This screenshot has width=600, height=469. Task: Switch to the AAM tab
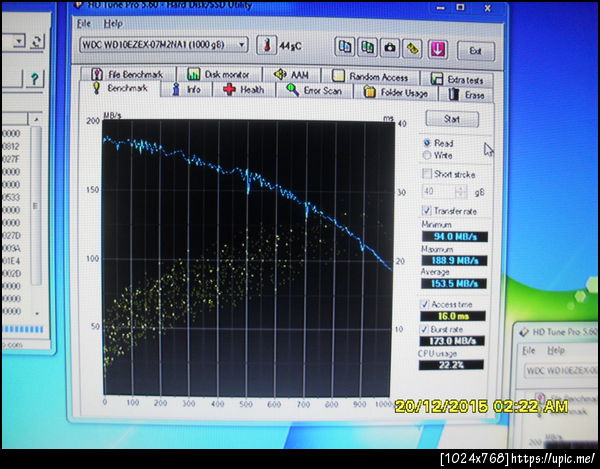pos(292,75)
